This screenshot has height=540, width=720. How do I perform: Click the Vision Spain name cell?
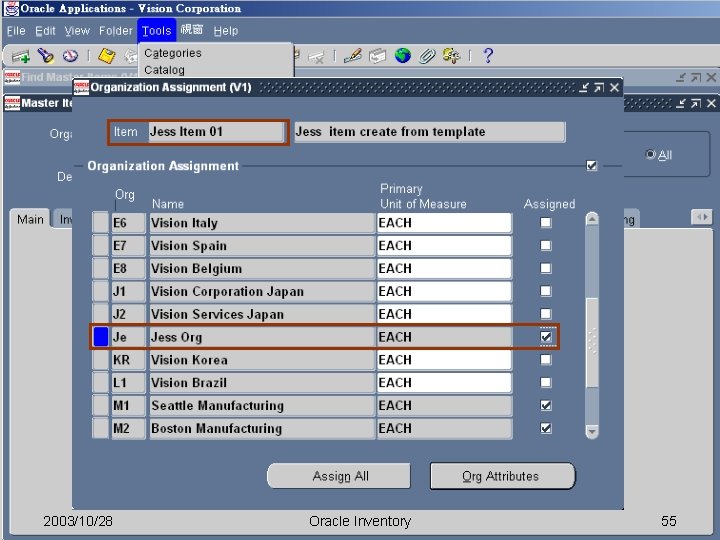pos(262,246)
